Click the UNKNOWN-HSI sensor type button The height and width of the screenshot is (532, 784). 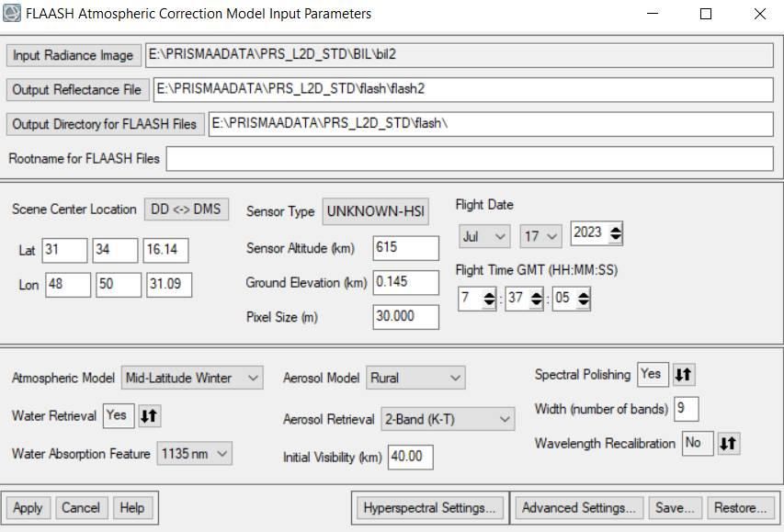tap(376, 211)
